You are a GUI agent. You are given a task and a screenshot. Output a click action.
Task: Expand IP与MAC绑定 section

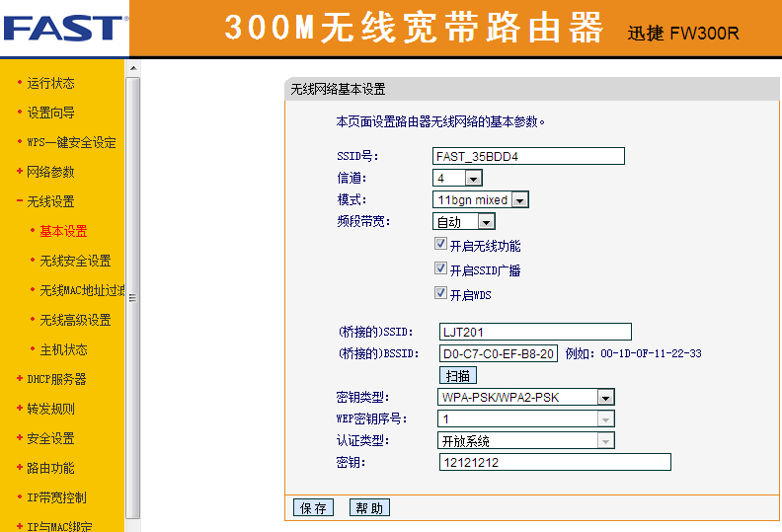pyautogui.click(x=59, y=526)
